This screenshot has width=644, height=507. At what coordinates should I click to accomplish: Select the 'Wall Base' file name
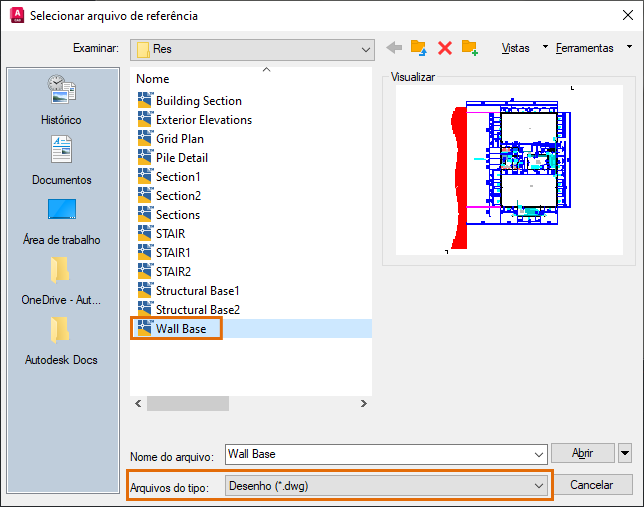[x=181, y=328]
